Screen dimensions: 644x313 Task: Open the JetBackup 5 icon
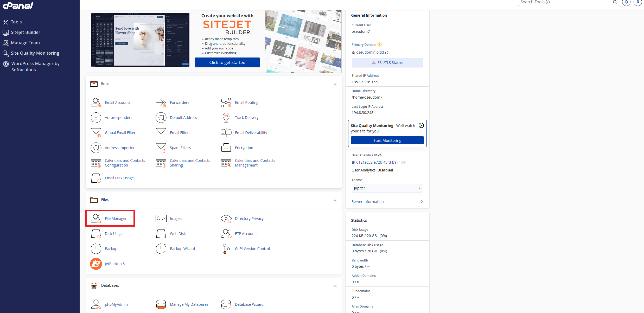[x=96, y=264]
